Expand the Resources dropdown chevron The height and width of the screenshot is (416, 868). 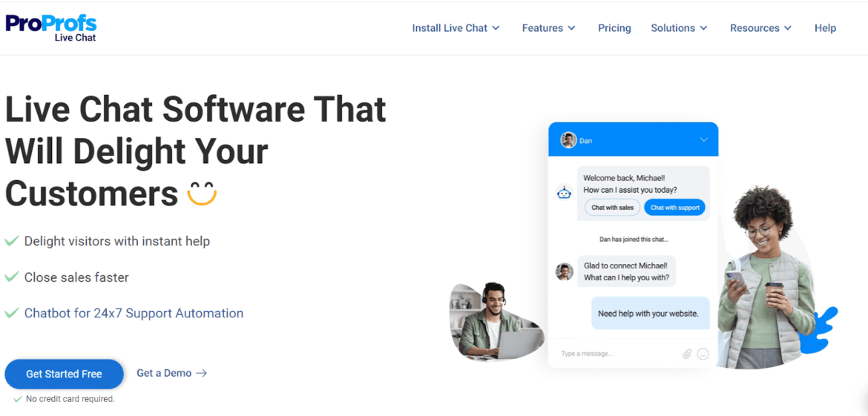[788, 27]
